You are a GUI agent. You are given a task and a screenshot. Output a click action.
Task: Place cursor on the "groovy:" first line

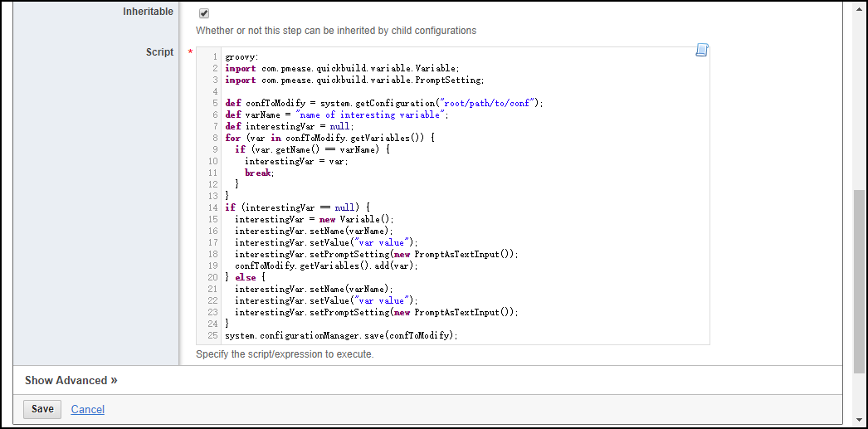click(241, 57)
